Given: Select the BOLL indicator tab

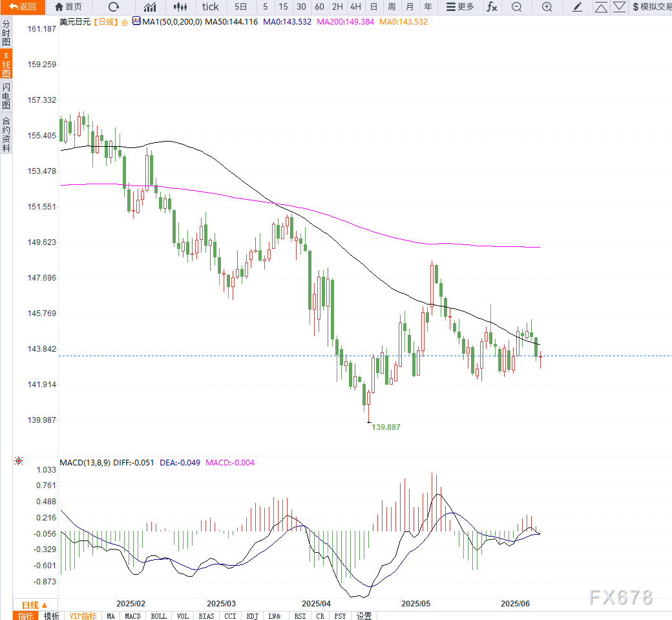Looking at the screenshot, I should [x=158, y=616].
